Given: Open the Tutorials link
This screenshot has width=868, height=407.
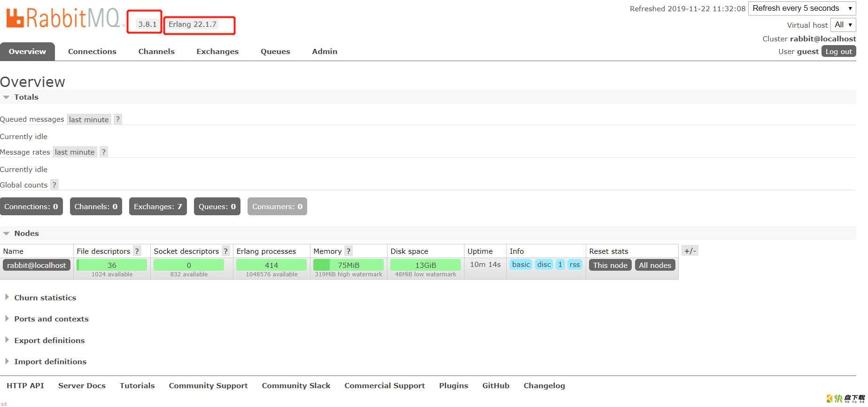Looking at the screenshot, I should point(137,385).
